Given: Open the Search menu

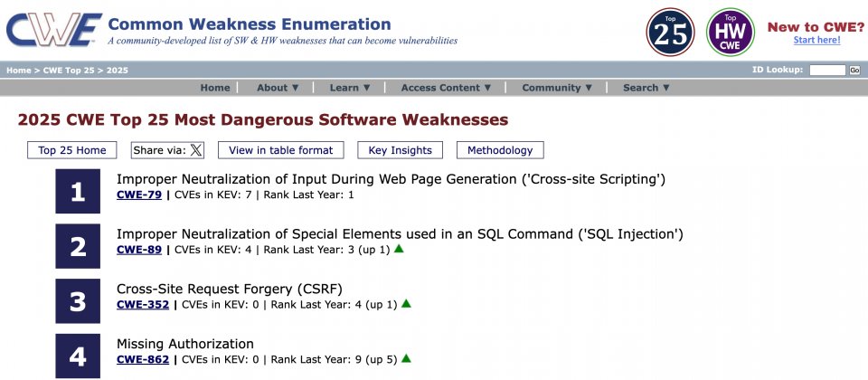Looking at the screenshot, I should 646,88.
